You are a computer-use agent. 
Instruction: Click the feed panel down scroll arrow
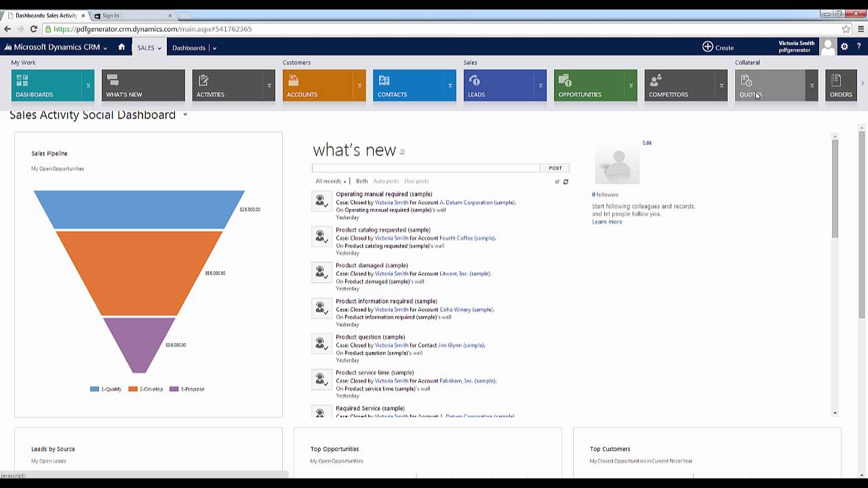tap(835, 413)
